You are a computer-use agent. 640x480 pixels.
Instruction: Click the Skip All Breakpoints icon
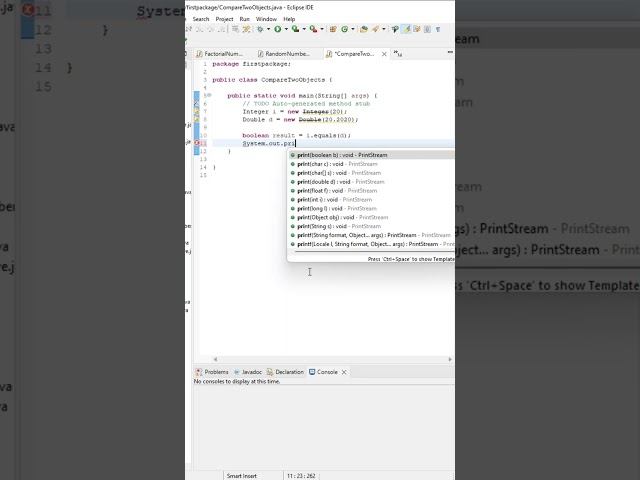246,29
